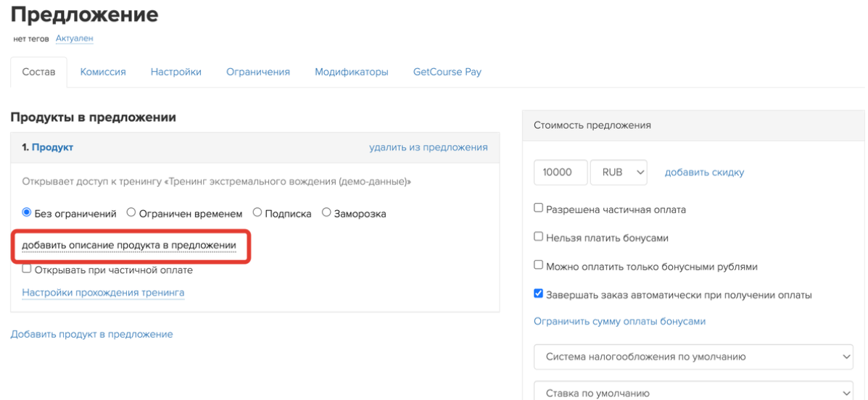Open Ставка по умолчанию dropdown
Viewport: 868px width, 400px height.
[x=694, y=390]
